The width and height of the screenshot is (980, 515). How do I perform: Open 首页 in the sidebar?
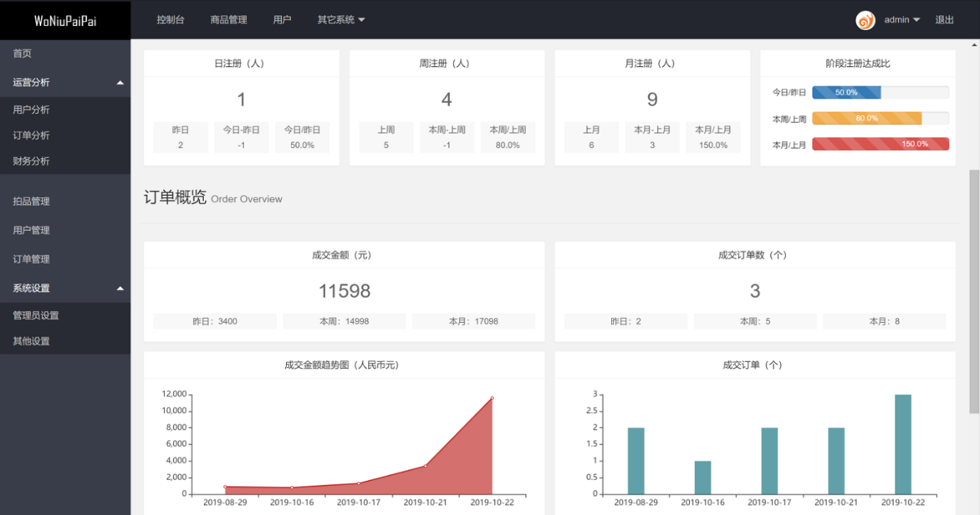23,53
